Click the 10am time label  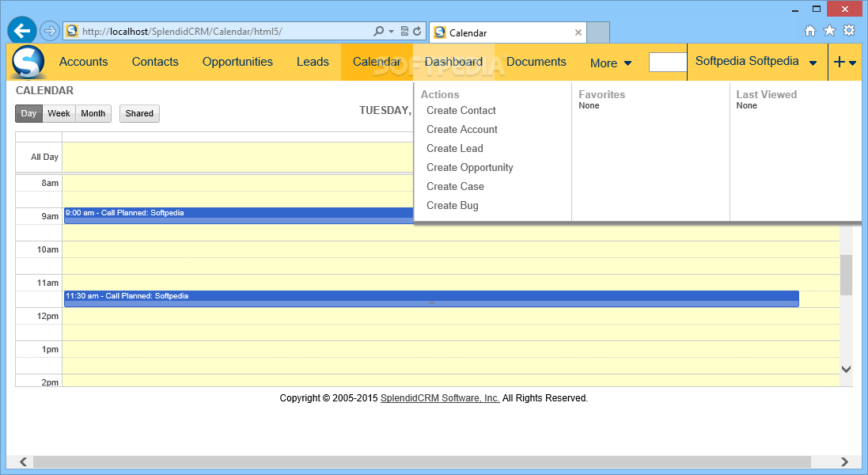click(47, 249)
